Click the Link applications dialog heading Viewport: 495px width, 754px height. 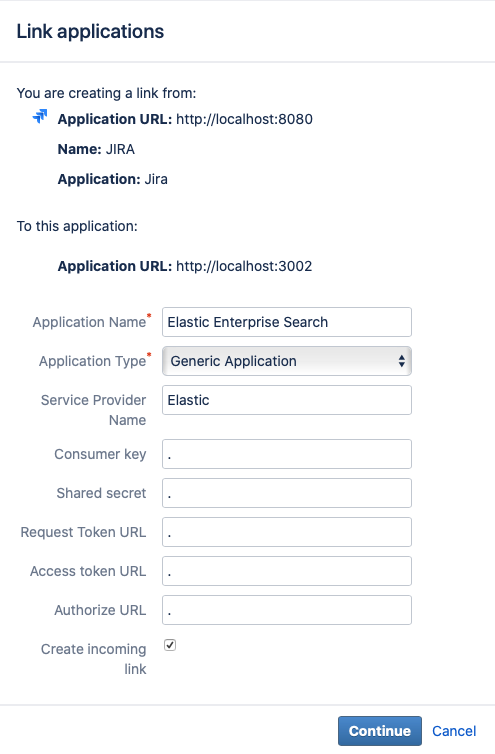pos(90,32)
